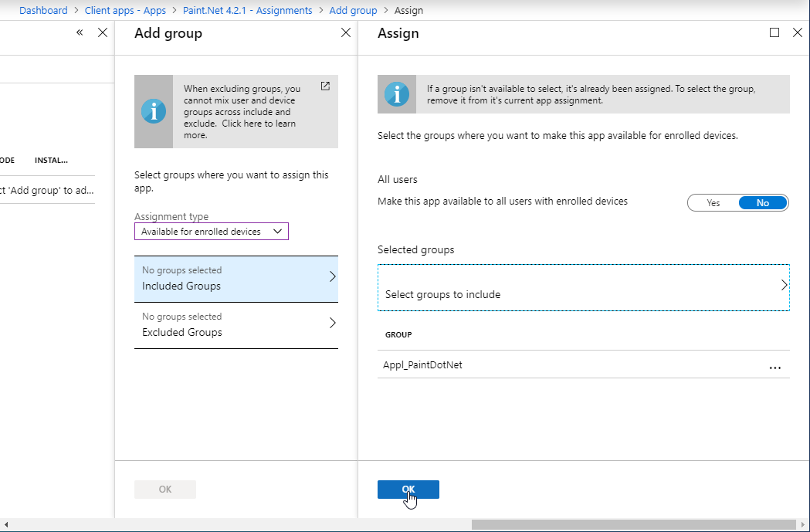810x532 pixels.
Task: Expand Excluded Groups row
Action: coord(236,324)
